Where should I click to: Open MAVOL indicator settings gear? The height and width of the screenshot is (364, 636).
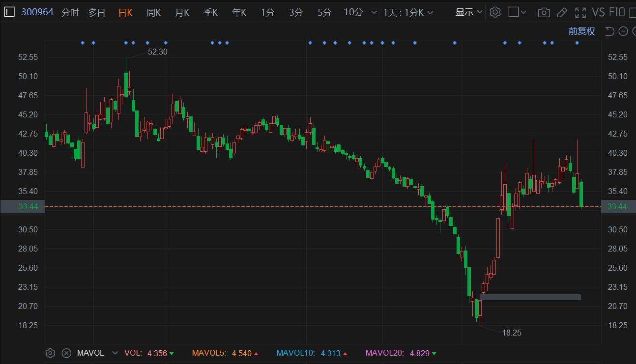click(50, 353)
